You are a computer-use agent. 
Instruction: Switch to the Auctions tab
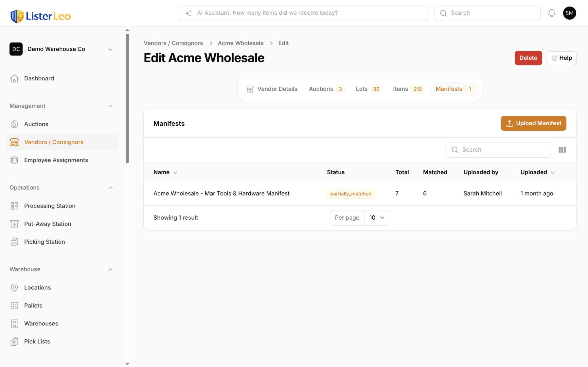327,89
